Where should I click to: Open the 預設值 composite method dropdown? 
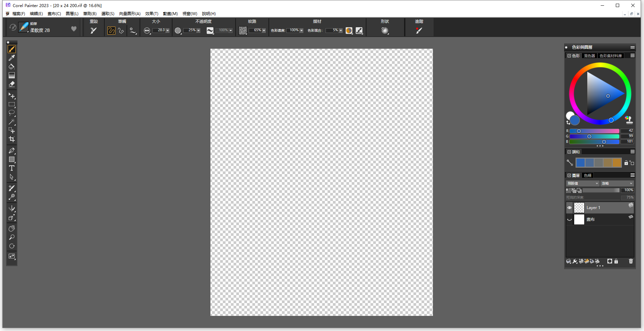pos(583,183)
